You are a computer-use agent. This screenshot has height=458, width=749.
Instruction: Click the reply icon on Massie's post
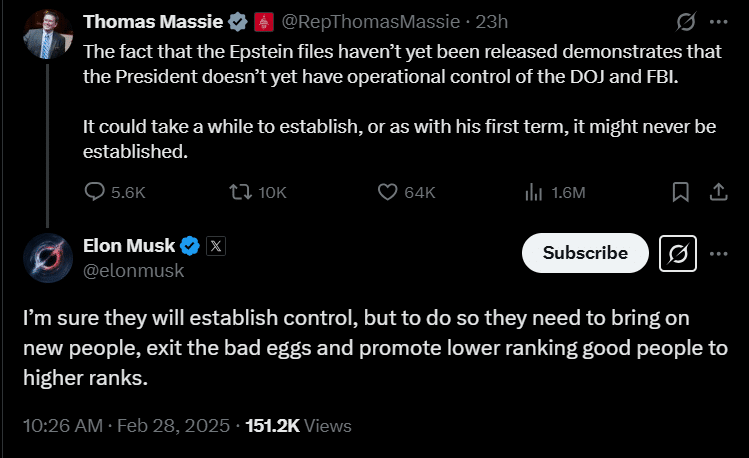(96, 192)
